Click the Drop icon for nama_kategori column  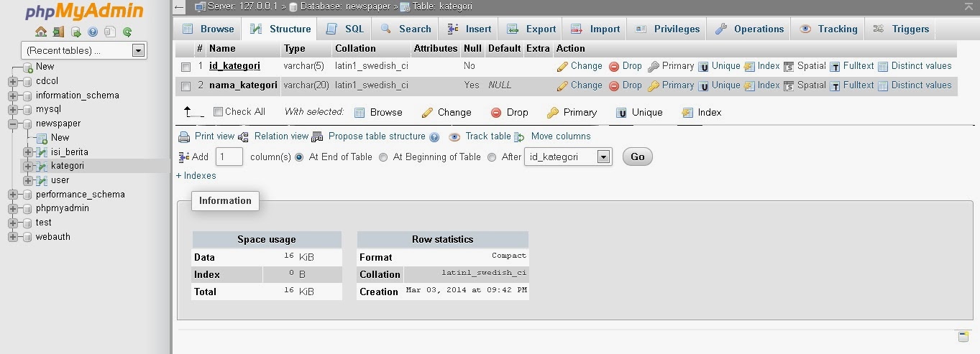614,85
